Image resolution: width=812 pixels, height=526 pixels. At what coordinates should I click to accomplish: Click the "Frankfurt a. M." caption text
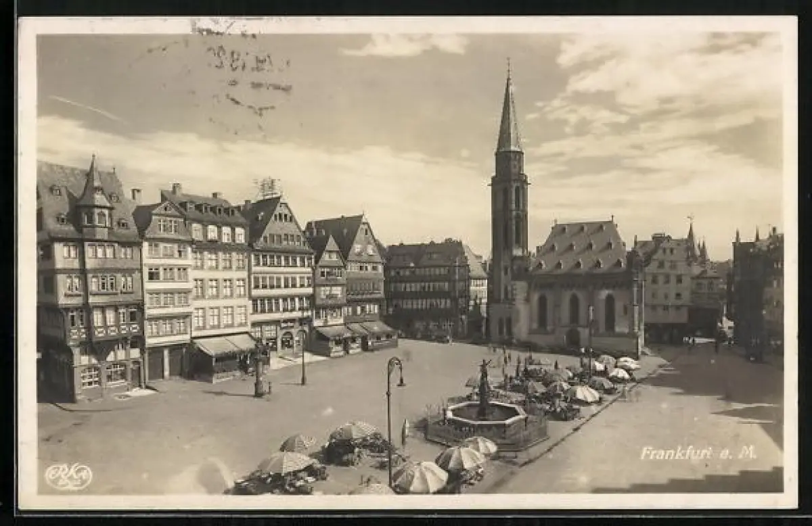[x=698, y=453]
